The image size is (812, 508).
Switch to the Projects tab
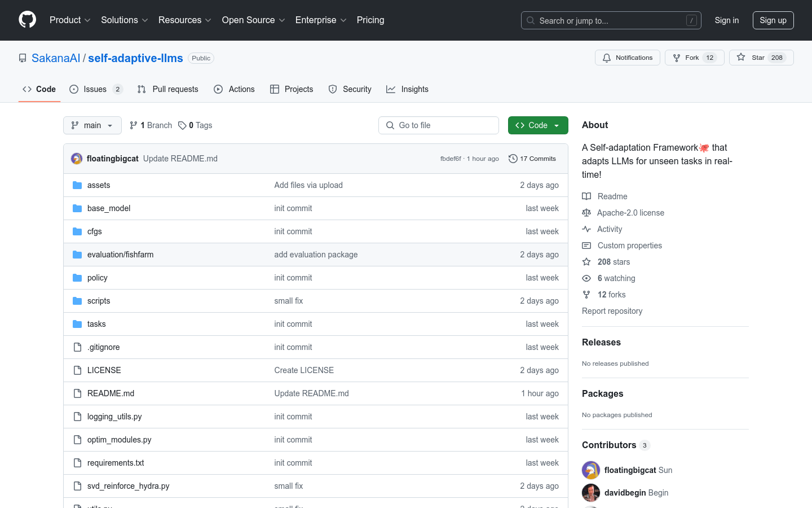click(292, 89)
